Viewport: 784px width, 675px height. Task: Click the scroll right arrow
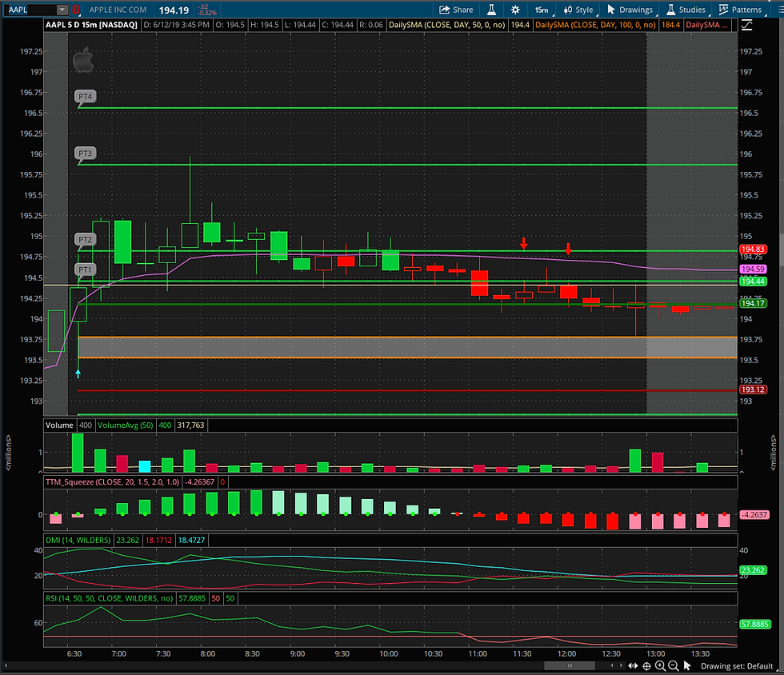click(x=622, y=665)
